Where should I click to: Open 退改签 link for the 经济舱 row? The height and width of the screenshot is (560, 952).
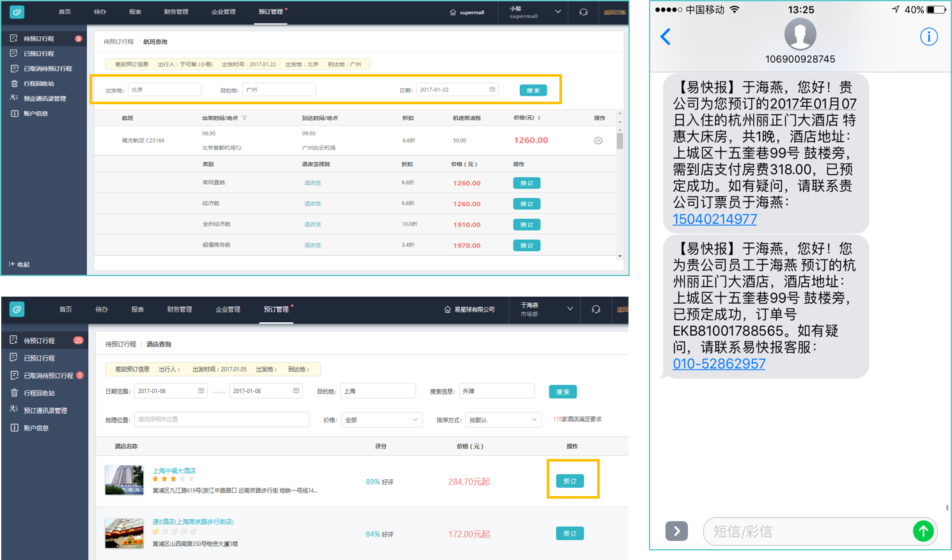pyautogui.click(x=313, y=204)
